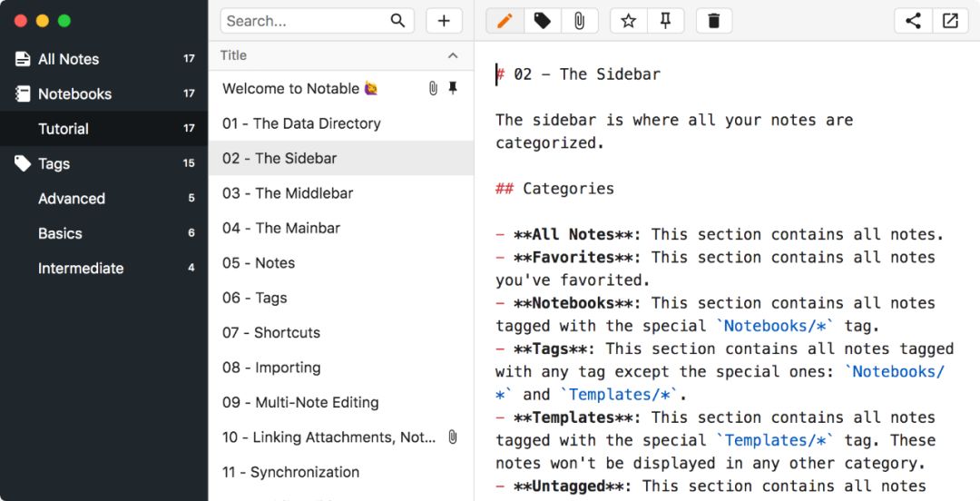Toggle the pencil edit mode button
The height and width of the screenshot is (501, 980).
click(505, 21)
